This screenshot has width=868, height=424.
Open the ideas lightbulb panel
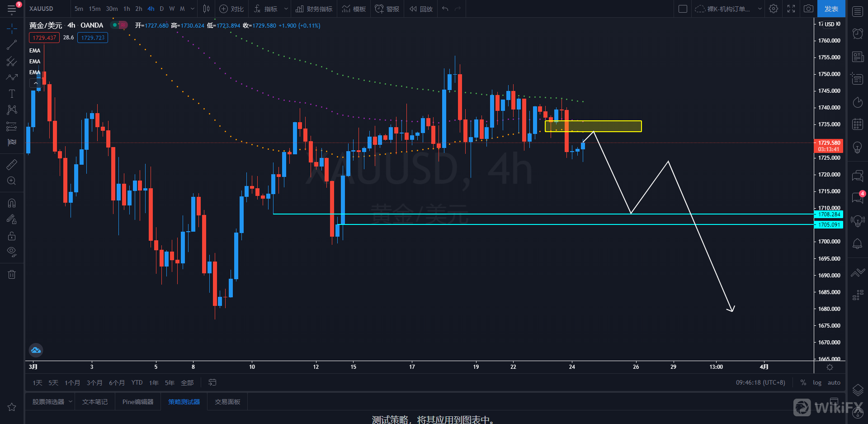[858, 147]
